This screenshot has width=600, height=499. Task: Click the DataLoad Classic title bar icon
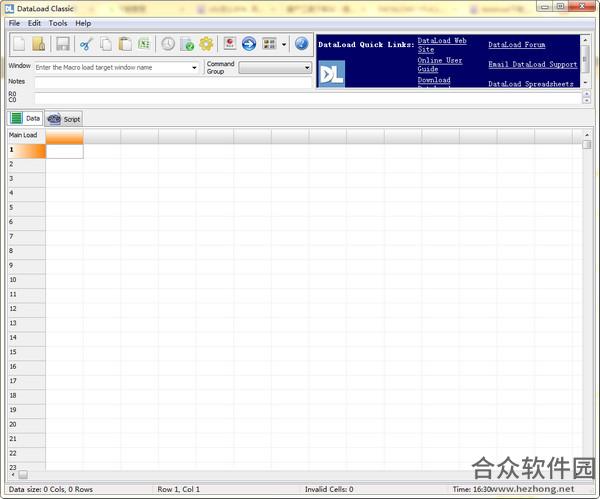[x=9, y=8]
